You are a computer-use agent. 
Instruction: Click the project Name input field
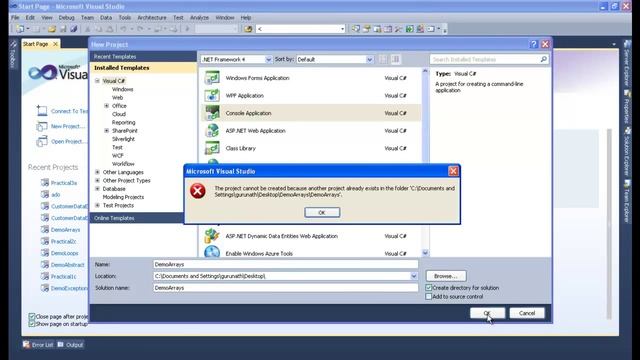tap(286, 264)
